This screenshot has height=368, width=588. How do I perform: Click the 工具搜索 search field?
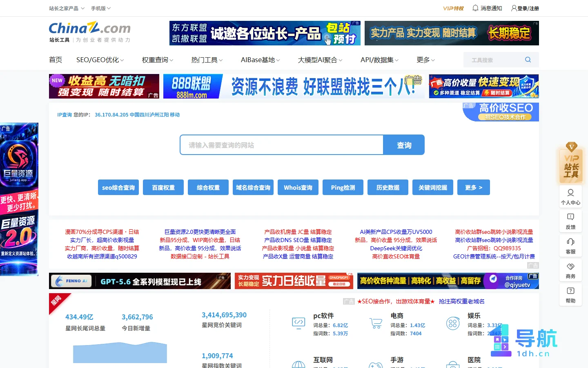click(494, 60)
